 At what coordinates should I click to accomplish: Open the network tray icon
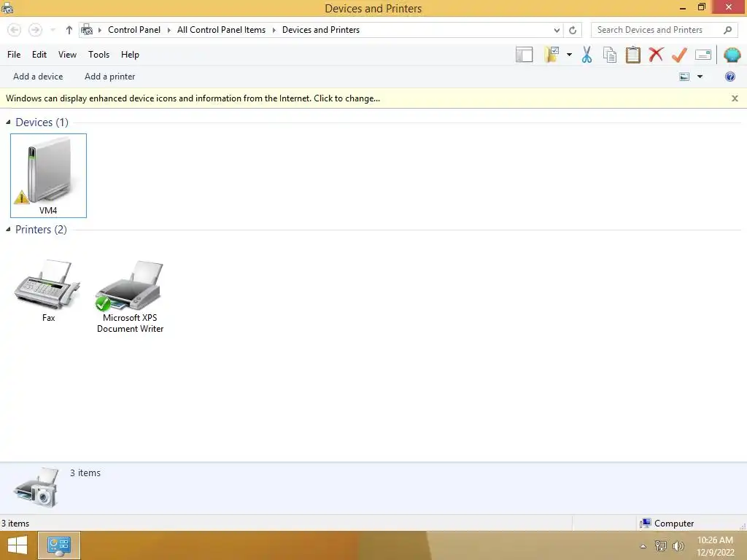[x=660, y=546]
